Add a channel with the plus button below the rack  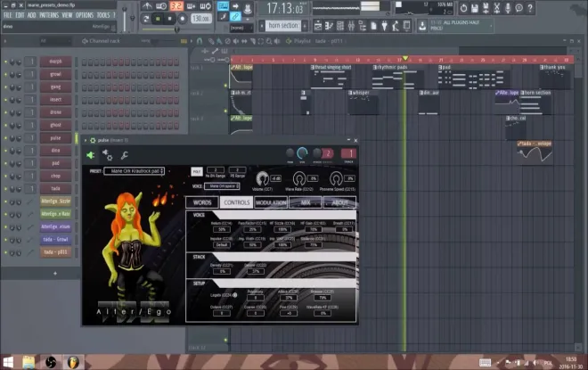(55, 274)
